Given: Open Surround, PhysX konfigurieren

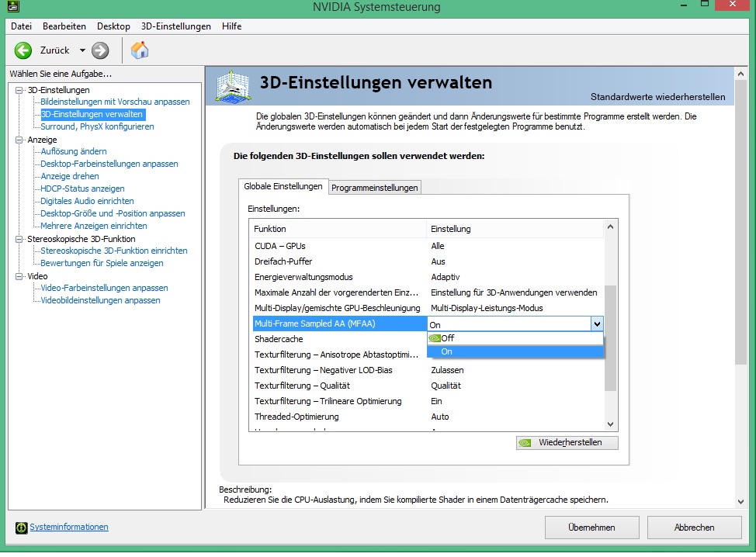Looking at the screenshot, I should pyautogui.click(x=97, y=126).
